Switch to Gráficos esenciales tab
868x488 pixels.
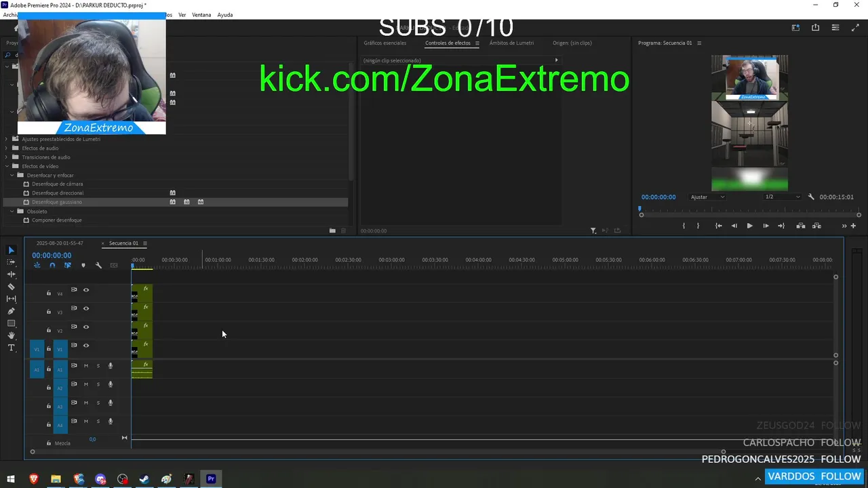pos(385,43)
